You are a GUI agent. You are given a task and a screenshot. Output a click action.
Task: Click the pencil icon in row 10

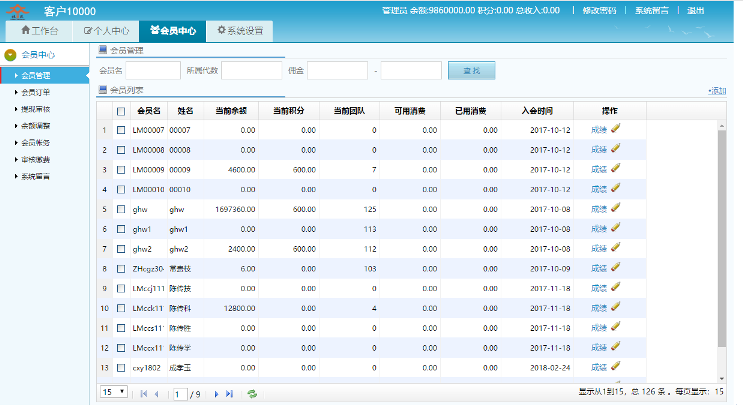pos(616,307)
